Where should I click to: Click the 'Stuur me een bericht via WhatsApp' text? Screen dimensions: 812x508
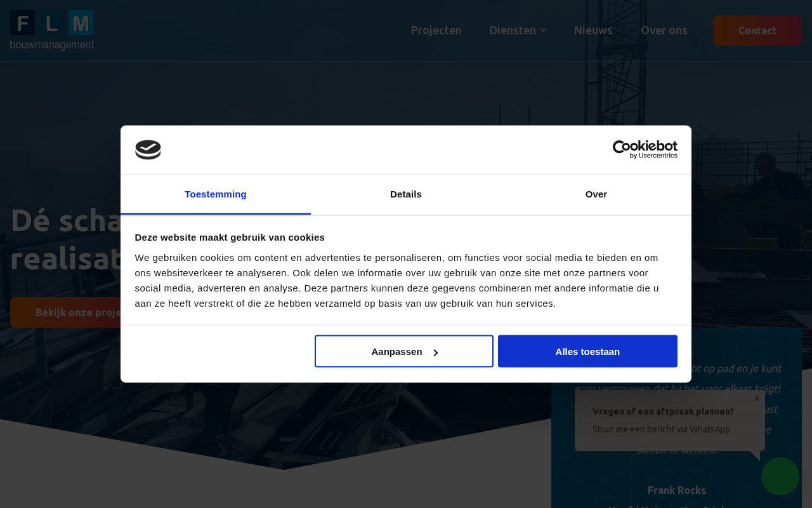(662, 429)
